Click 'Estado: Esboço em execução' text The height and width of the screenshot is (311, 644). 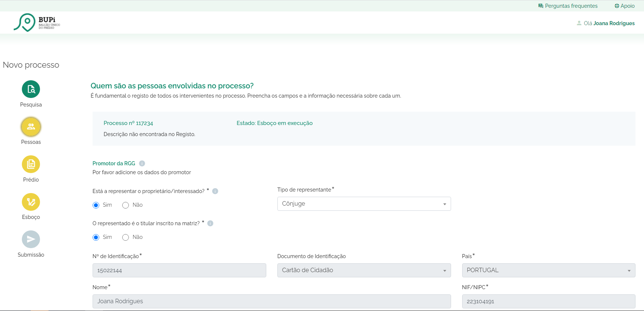point(274,123)
